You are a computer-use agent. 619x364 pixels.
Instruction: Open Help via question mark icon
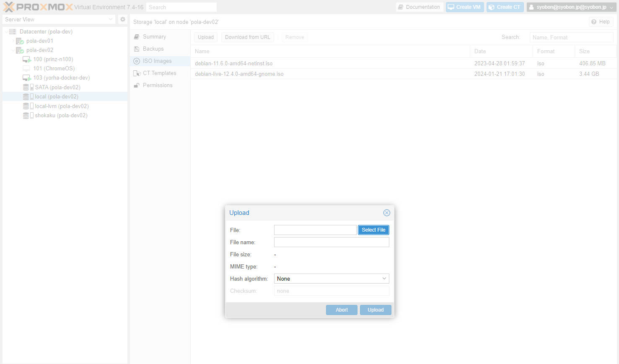pyautogui.click(x=594, y=22)
